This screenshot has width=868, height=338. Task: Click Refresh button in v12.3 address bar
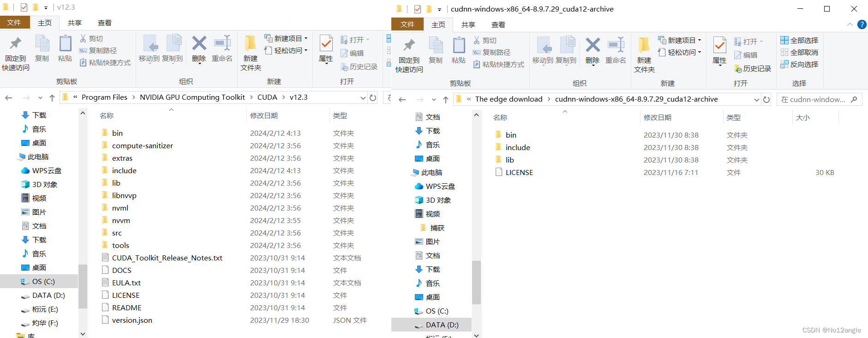coord(373,97)
